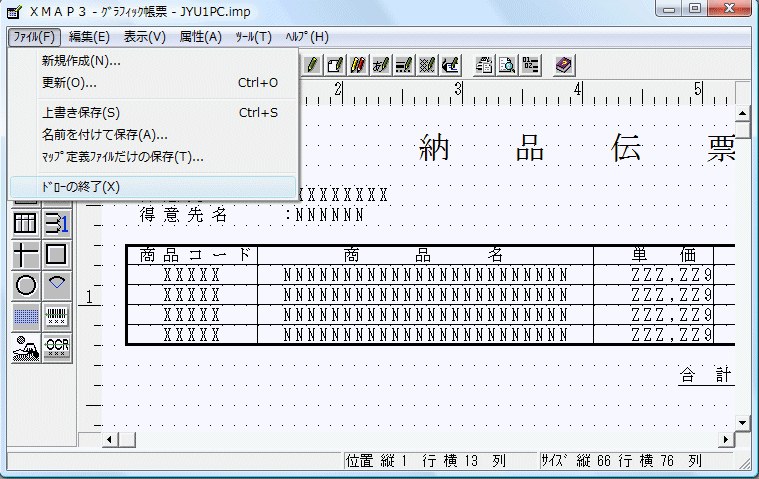The width and height of the screenshot is (759, 479).
Task: Open print preview magnifier icon
Action: (506, 65)
